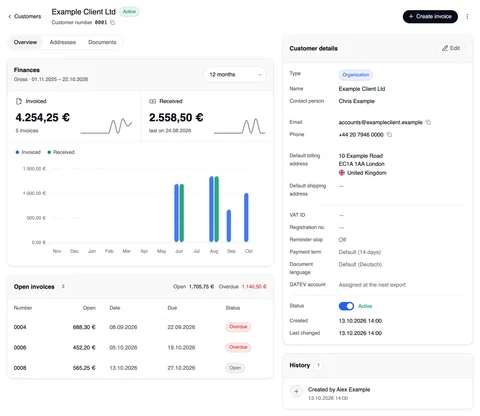Click the Received amount 2.558,50 €
Image resolution: width=480 pixels, height=416 pixels.
pyautogui.click(x=176, y=117)
